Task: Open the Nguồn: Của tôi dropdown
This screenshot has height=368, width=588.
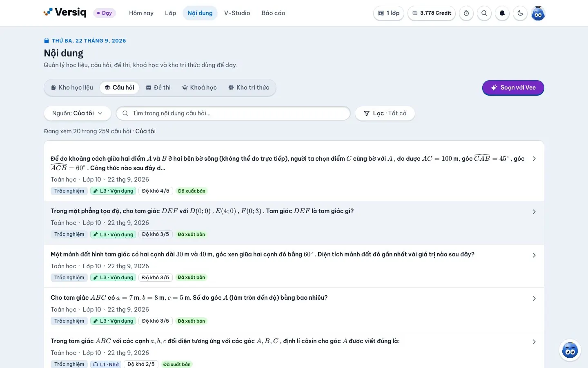Action: [x=78, y=113]
